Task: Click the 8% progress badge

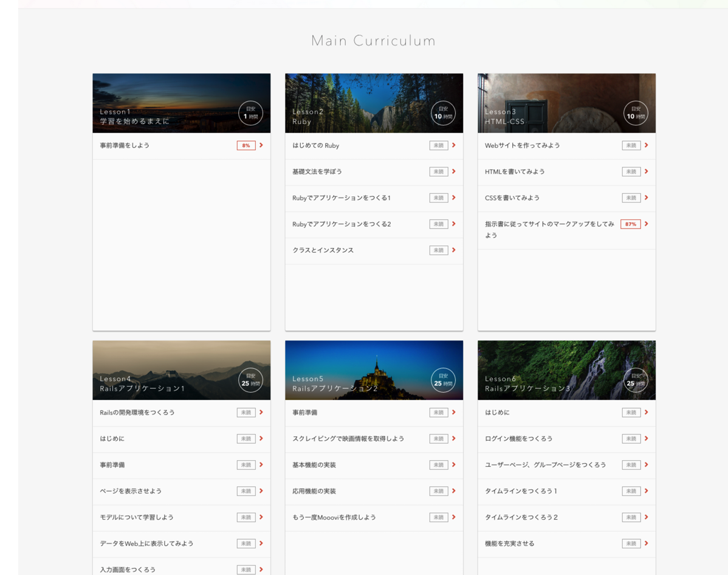Action: tap(246, 145)
